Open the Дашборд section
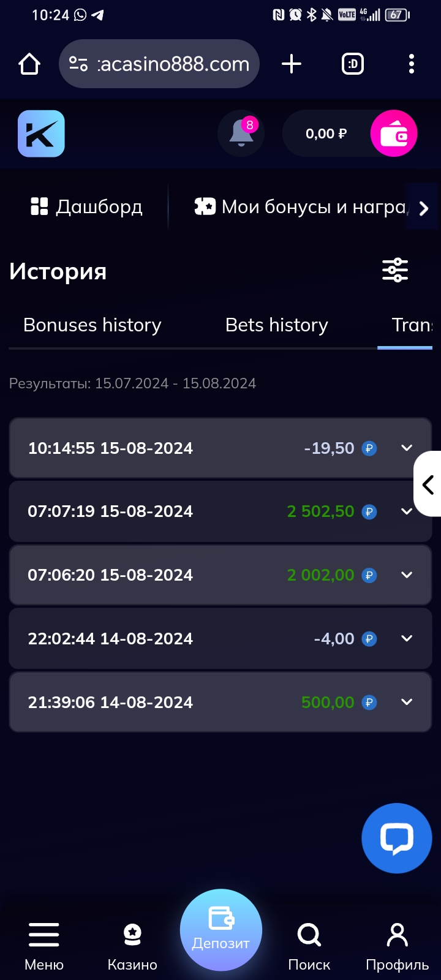The height and width of the screenshot is (980, 441). pyautogui.click(x=87, y=207)
